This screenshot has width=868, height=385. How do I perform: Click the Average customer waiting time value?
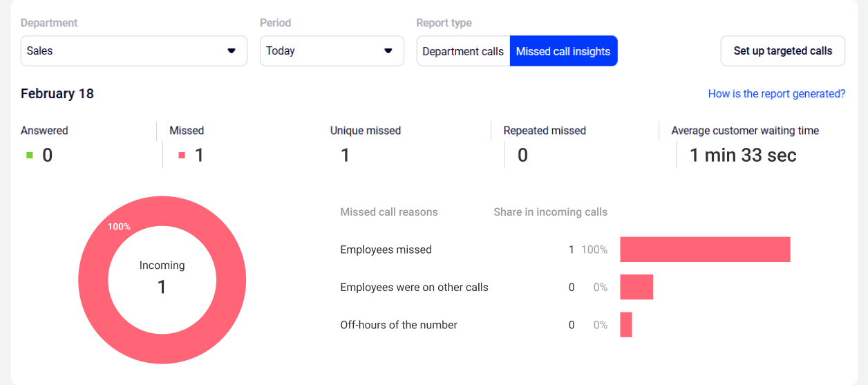(743, 156)
